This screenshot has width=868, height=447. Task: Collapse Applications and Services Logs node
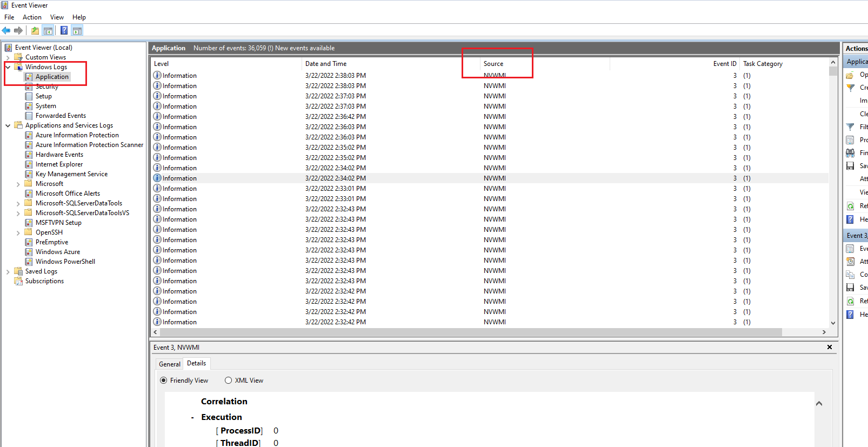click(x=8, y=125)
